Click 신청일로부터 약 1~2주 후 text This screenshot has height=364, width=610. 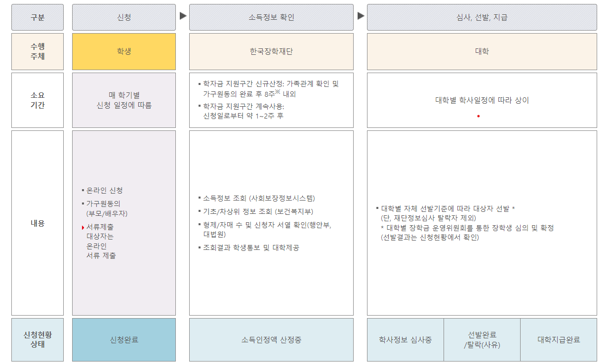(x=243, y=116)
